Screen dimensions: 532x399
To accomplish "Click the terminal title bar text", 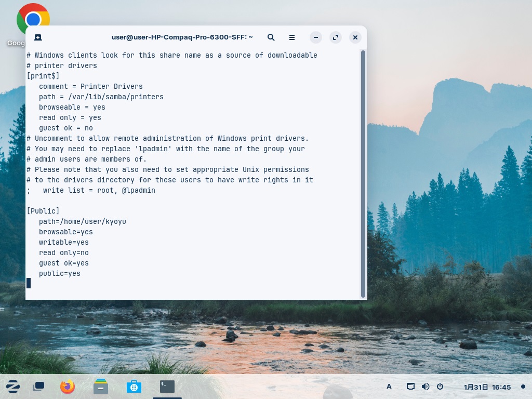I will coord(182,37).
